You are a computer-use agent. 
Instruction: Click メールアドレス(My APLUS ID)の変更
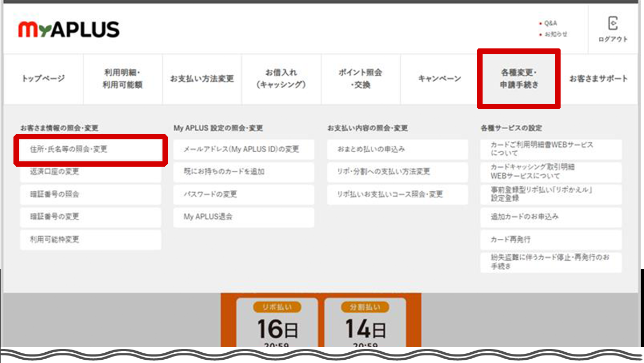point(243,150)
